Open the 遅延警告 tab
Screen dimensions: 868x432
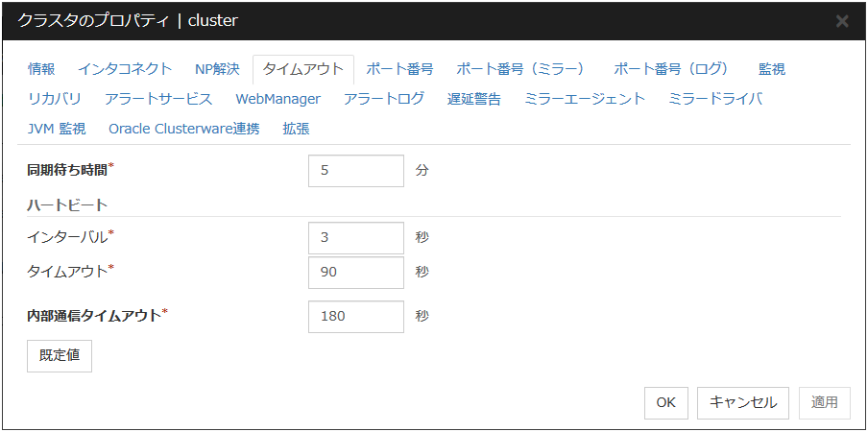[474, 99]
